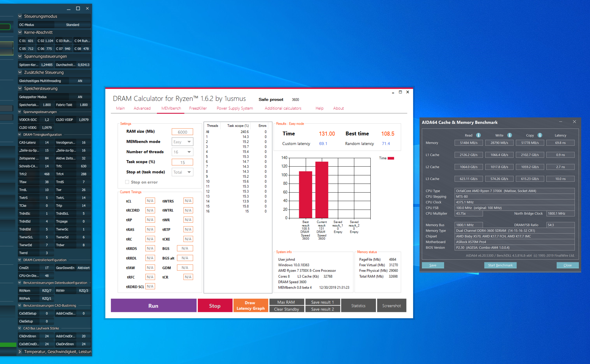Click the info icon next to Write

pos(509,135)
